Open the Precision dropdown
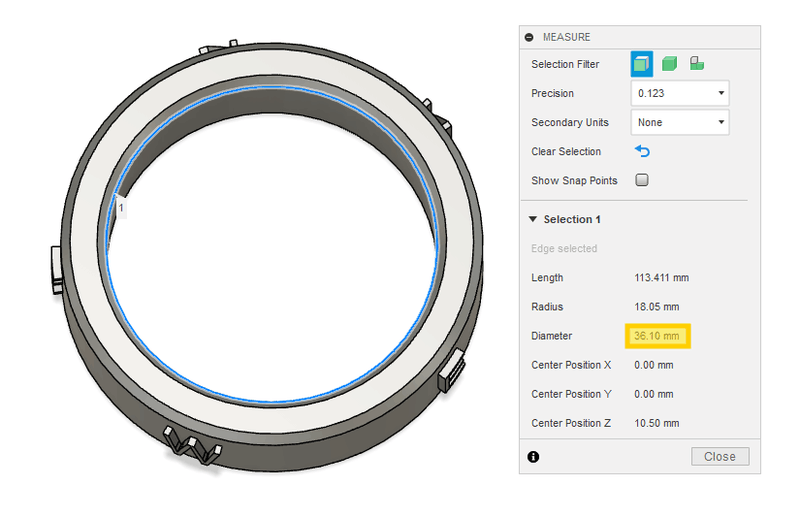The height and width of the screenshot is (517, 800). click(x=680, y=93)
